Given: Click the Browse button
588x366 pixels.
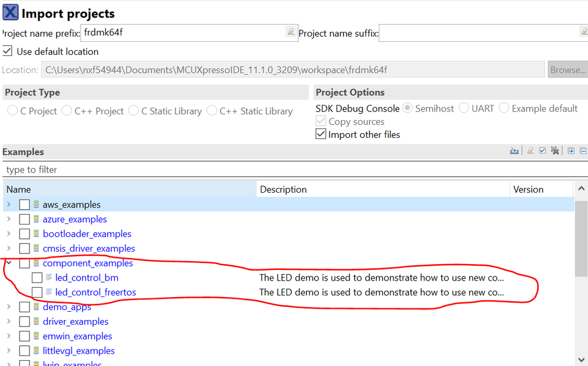Looking at the screenshot, I should 568,70.
